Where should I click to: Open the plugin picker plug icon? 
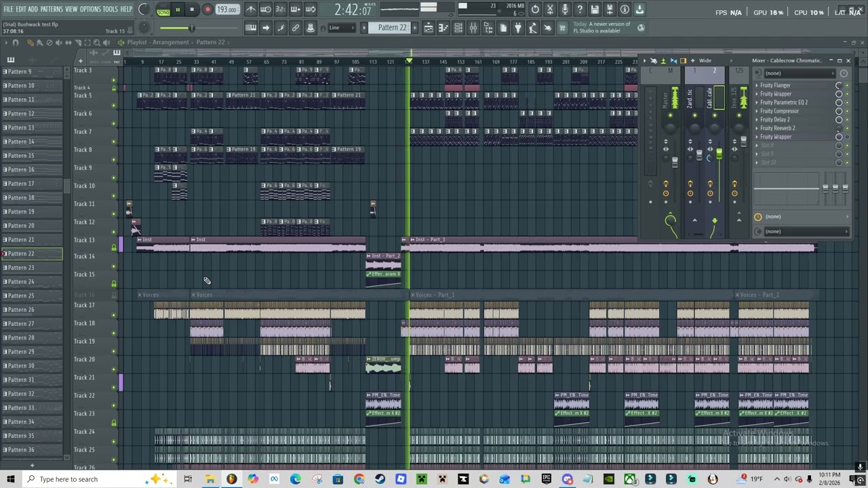pos(518,28)
